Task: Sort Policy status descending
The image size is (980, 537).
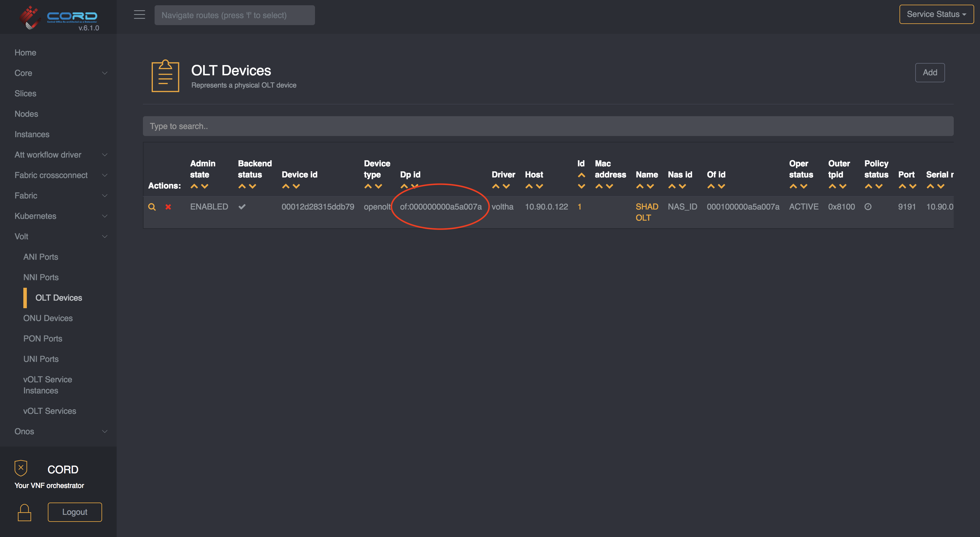Action: pyautogui.click(x=879, y=186)
